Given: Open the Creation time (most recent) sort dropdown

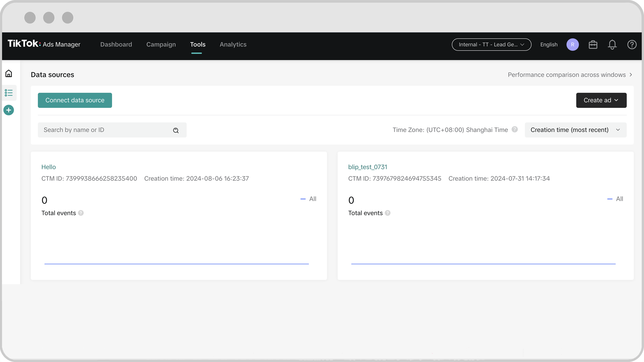Looking at the screenshot, I should click(575, 130).
